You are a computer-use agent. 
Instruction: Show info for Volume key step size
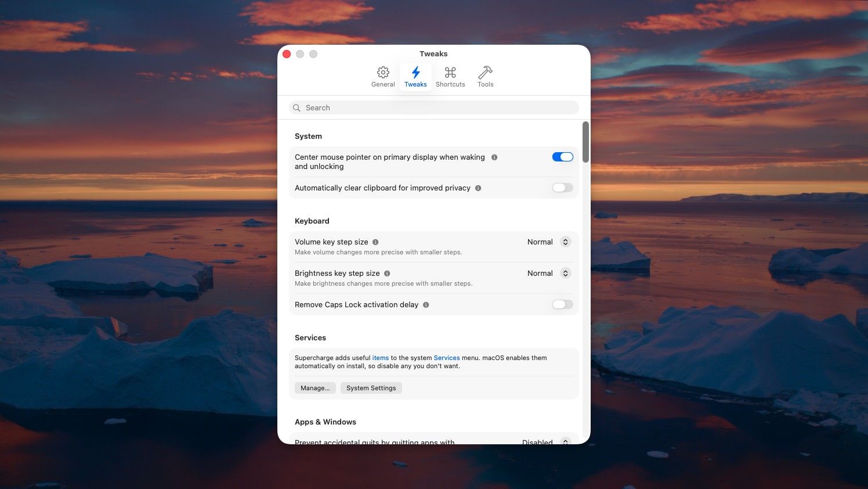coord(375,242)
